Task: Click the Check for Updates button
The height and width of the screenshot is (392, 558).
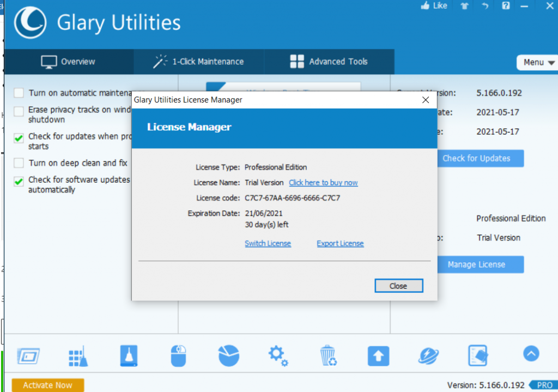Action: click(480, 159)
